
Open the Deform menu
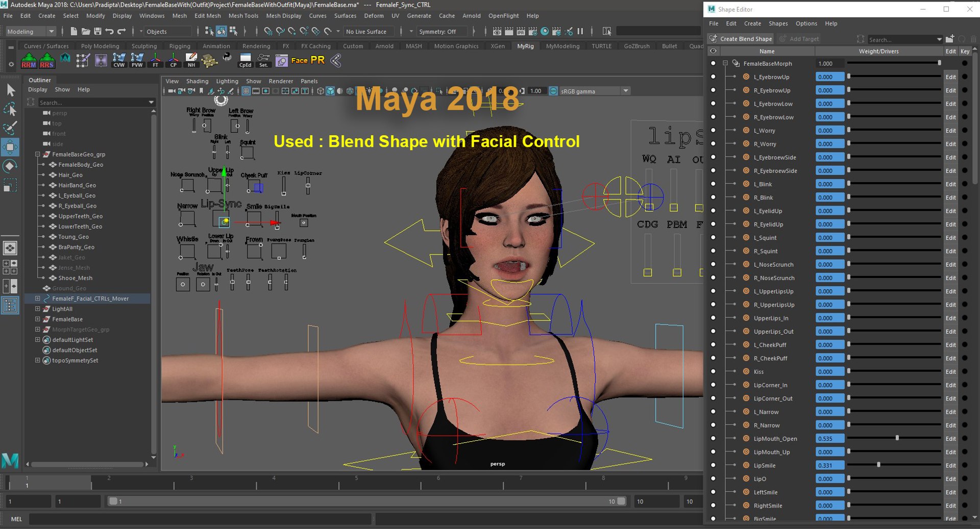374,16
